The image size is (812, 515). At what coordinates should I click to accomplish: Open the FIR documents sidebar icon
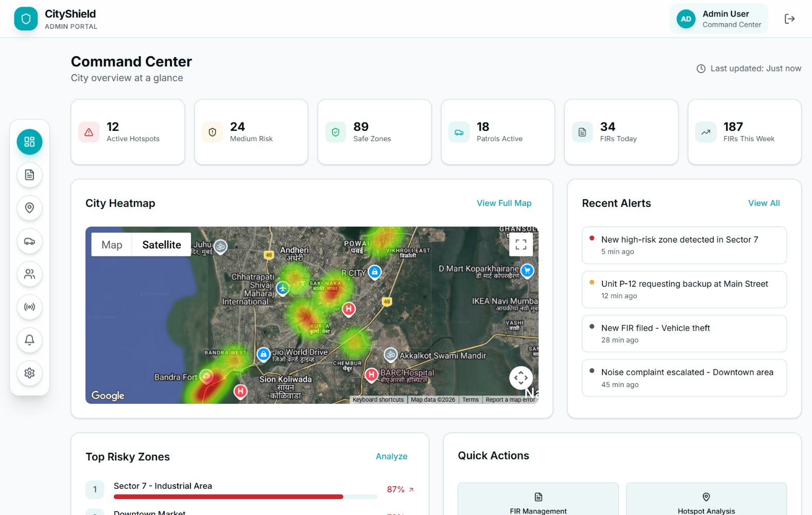tap(29, 175)
